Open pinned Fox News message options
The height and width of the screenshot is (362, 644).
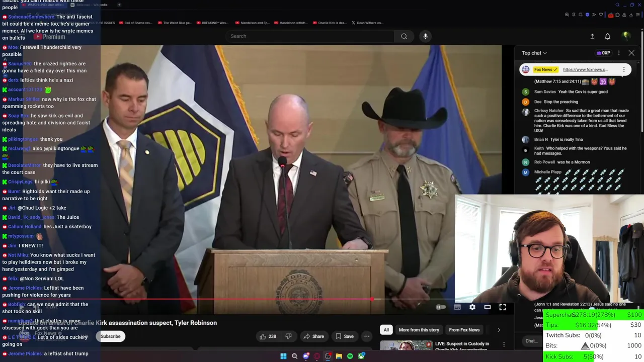tap(624, 69)
